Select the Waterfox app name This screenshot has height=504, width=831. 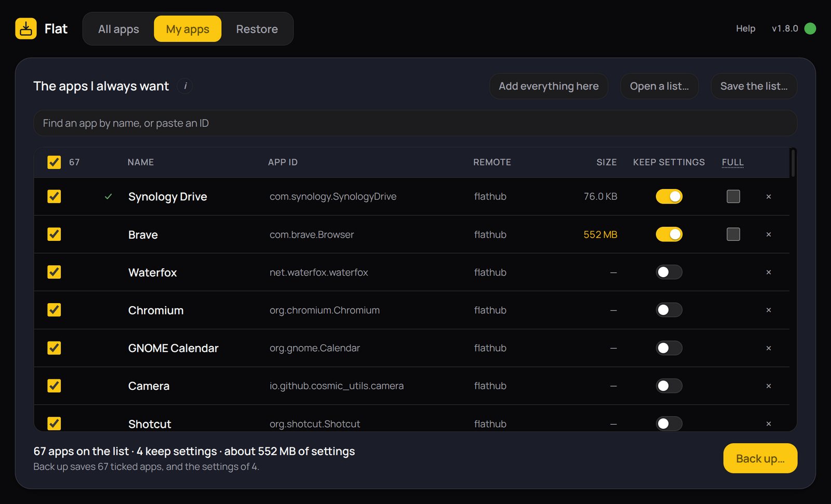coord(153,273)
